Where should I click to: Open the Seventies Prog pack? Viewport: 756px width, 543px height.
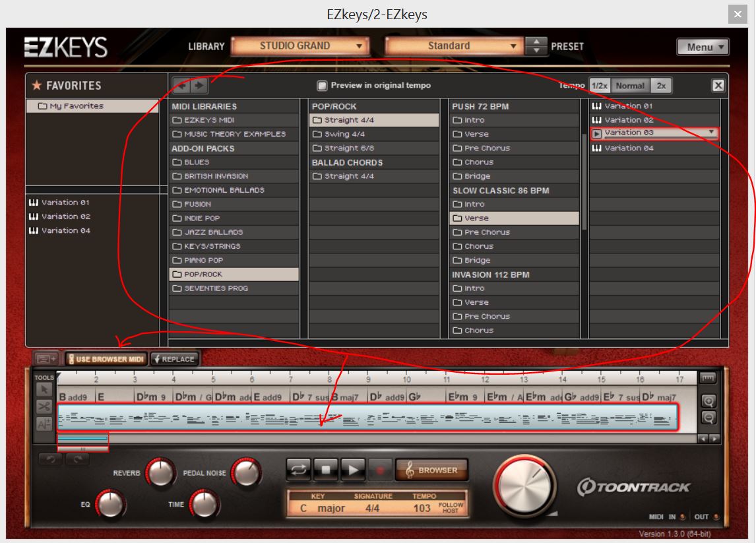click(x=234, y=288)
